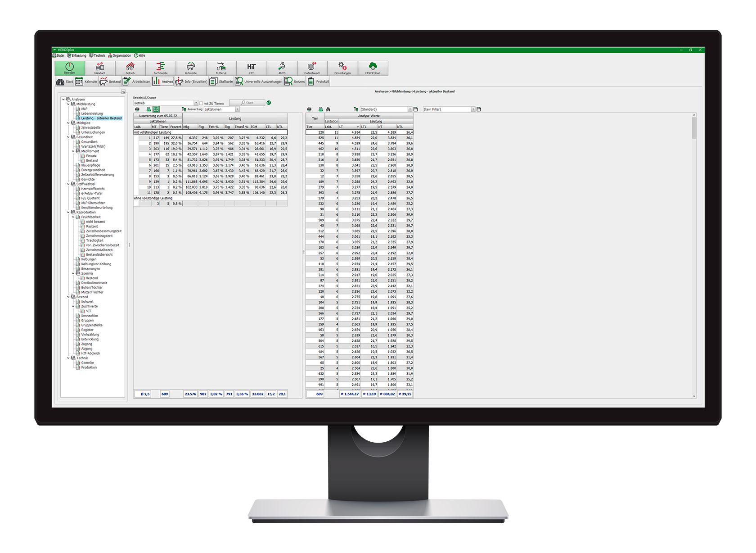Open the Datei menu
This screenshot has height=553, width=756.
pyautogui.click(x=59, y=55)
